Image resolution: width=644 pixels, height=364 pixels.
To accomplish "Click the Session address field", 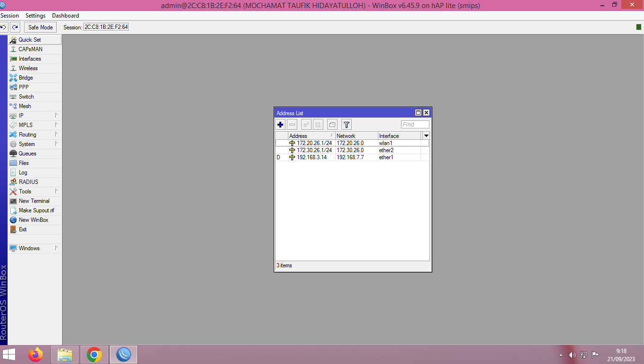I will (106, 27).
